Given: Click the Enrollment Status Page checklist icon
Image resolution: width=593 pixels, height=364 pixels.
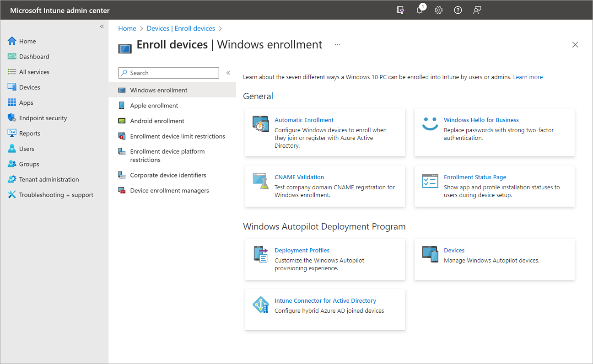Looking at the screenshot, I should pos(430,181).
